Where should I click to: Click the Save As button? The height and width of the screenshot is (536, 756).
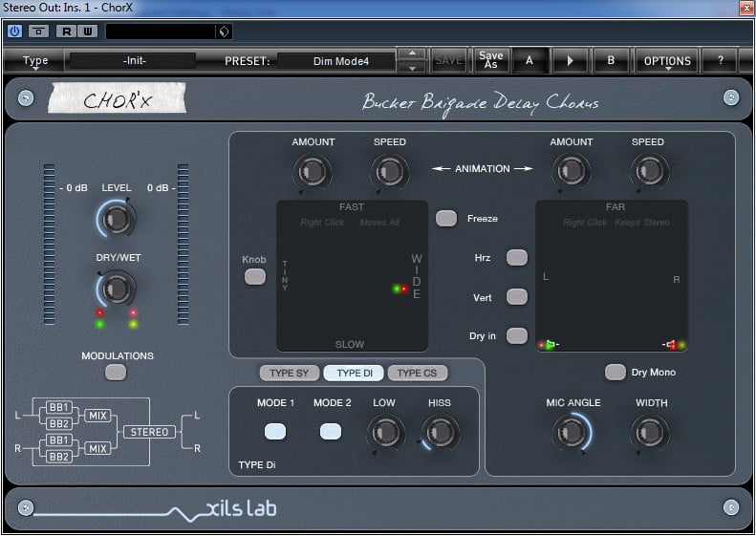click(x=491, y=60)
